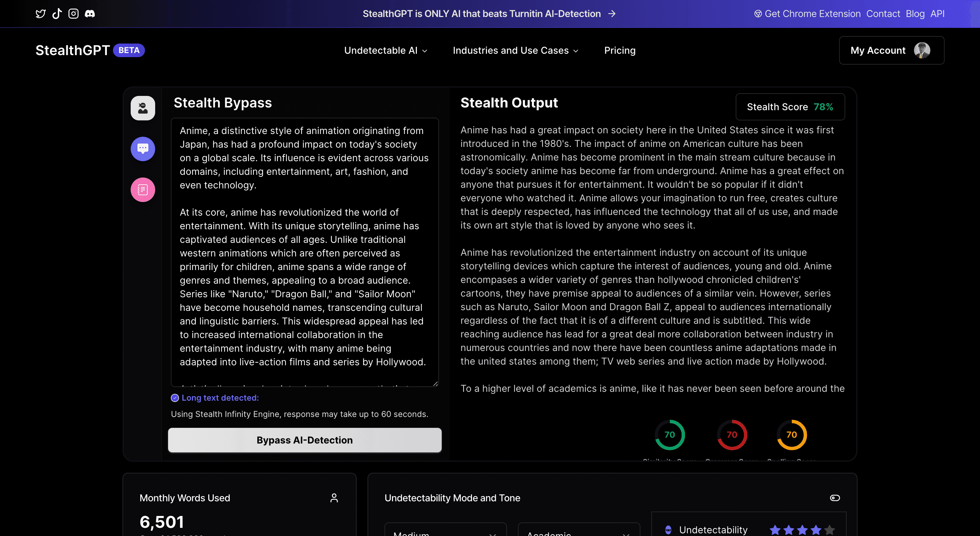The width and height of the screenshot is (980, 536).
Task: Open the My Account button
Action: [x=891, y=51]
